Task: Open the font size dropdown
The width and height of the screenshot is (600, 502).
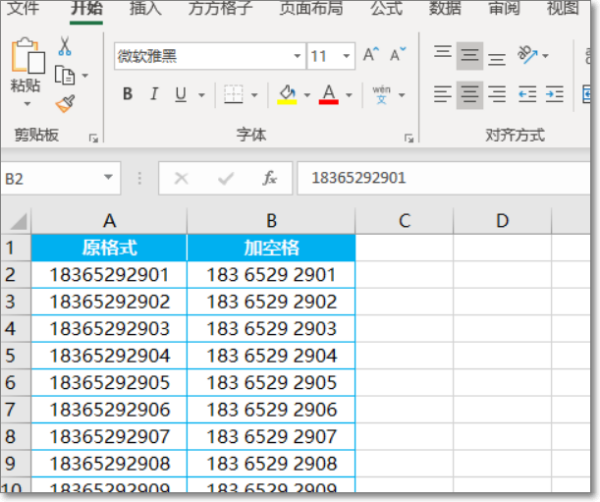Action: pyautogui.click(x=346, y=56)
